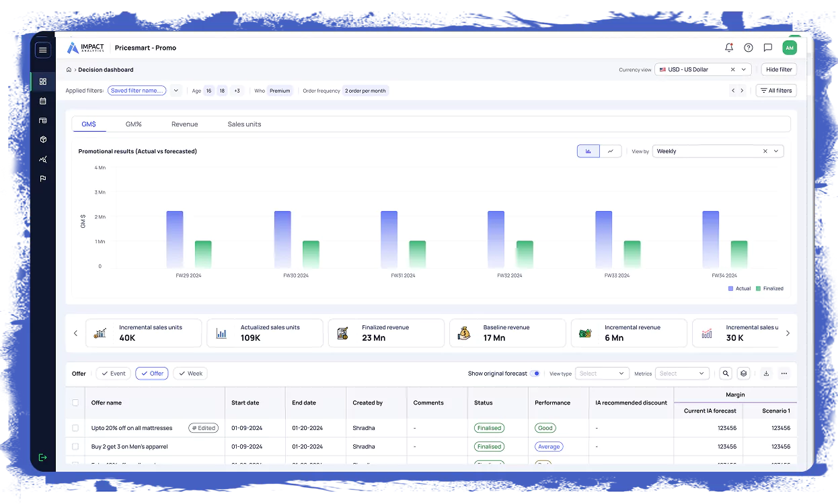This screenshot has width=838, height=504.
Task: Toggle the Offer grouping chip
Action: point(152,374)
